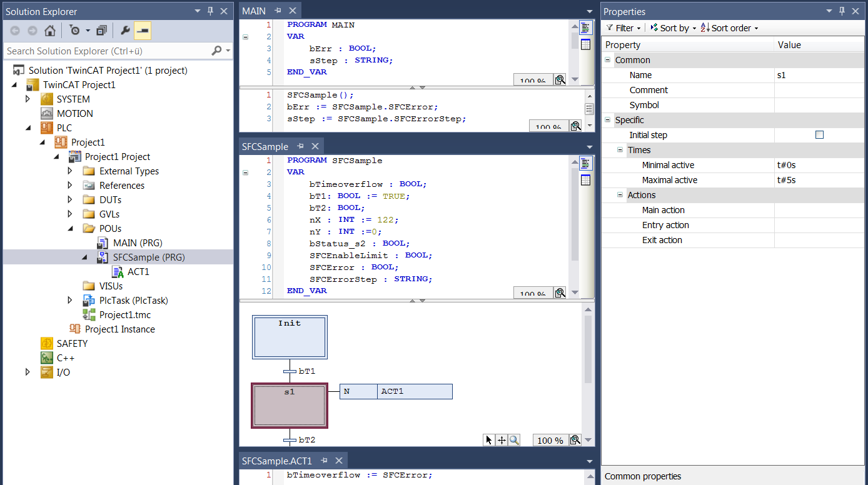Open the Filter dropdown in Properties
Viewport: 868px width, 485px height.
click(623, 28)
